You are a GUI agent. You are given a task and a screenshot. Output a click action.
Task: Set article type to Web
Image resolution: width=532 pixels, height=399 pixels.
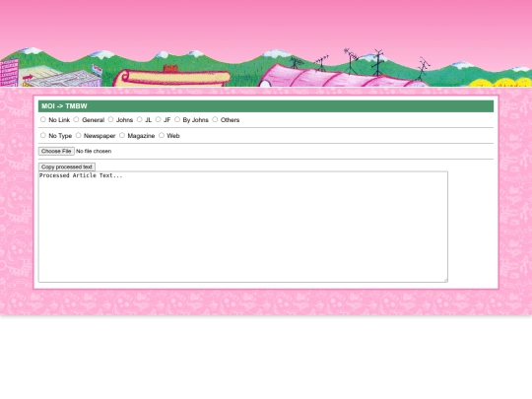point(162,135)
